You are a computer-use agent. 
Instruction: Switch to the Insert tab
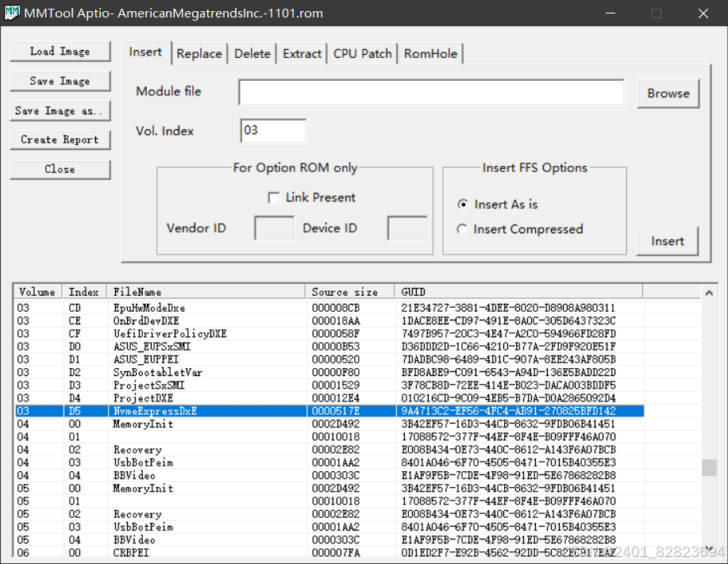pyautogui.click(x=146, y=52)
